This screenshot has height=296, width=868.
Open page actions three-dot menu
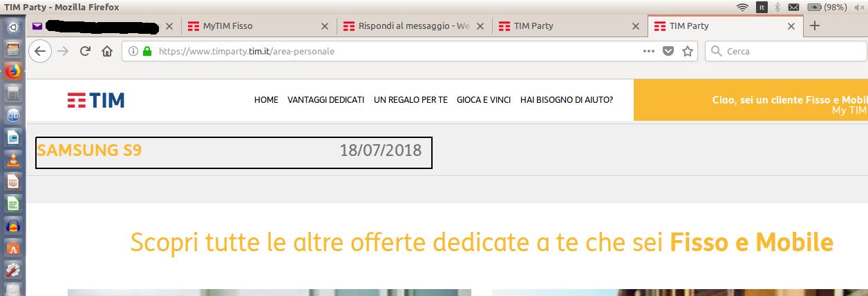pyautogui.click(x=648, y=51)
